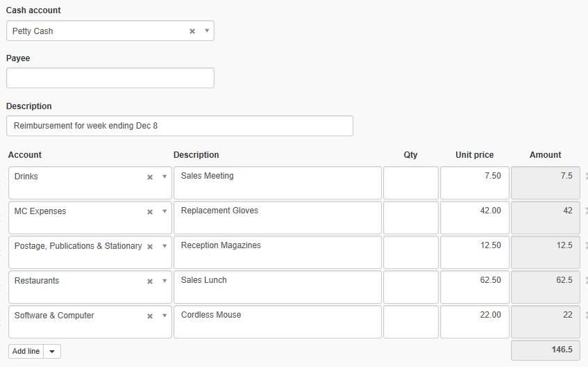The width and height of the screenshot is (588, 367).
Task: Edit the Reimbursement description field
Action: (x=180, y=126)
